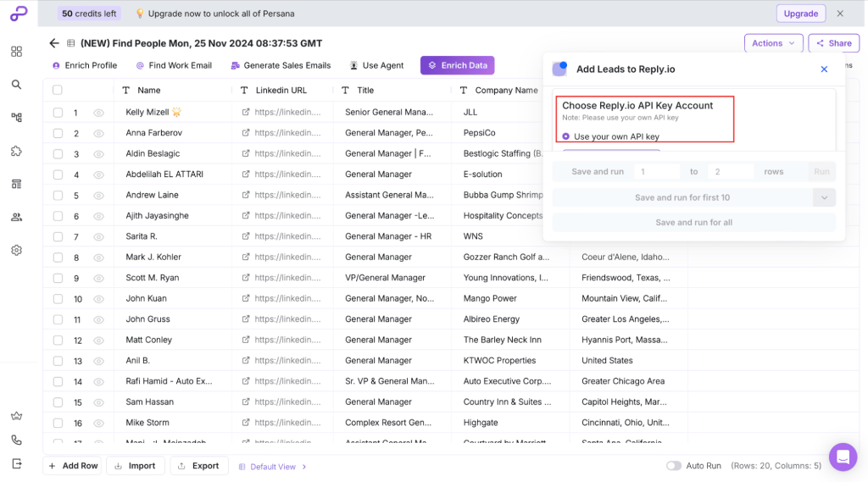Open the Use Agent tab
The image size is (868, 482).
point(377,65)
